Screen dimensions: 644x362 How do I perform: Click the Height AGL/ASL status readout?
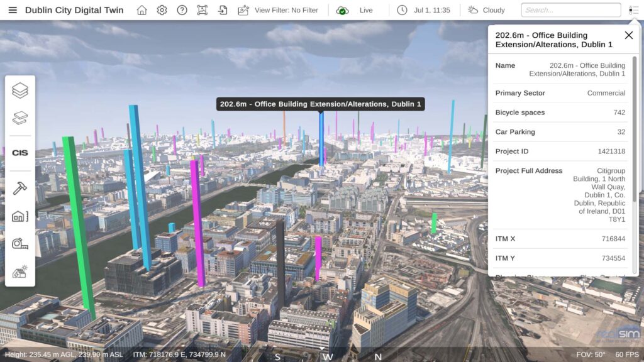pos(64,354)
